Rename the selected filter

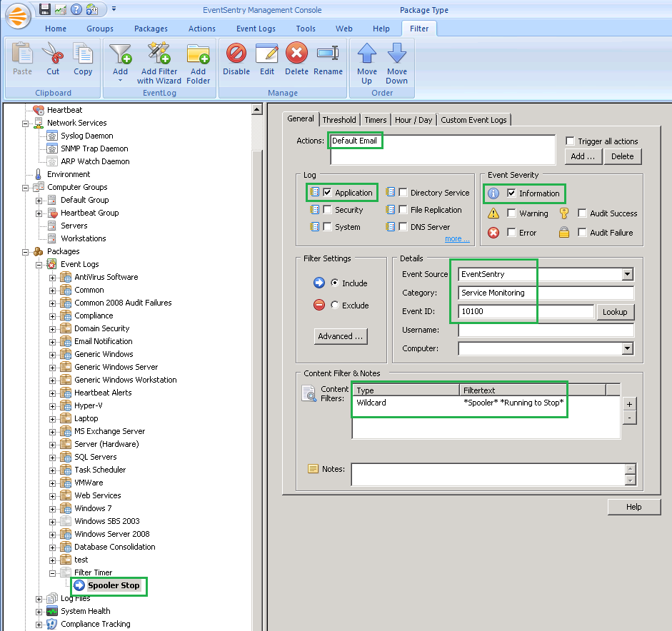[328, 59]
